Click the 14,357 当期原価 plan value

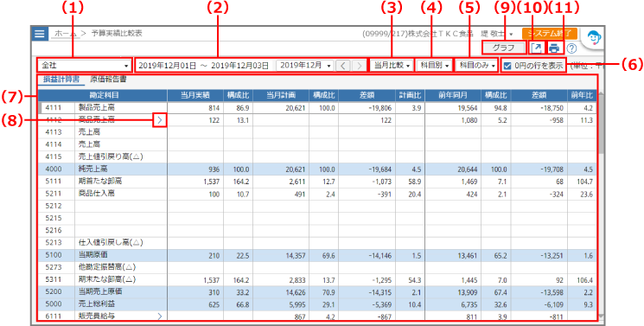point(296,255)
